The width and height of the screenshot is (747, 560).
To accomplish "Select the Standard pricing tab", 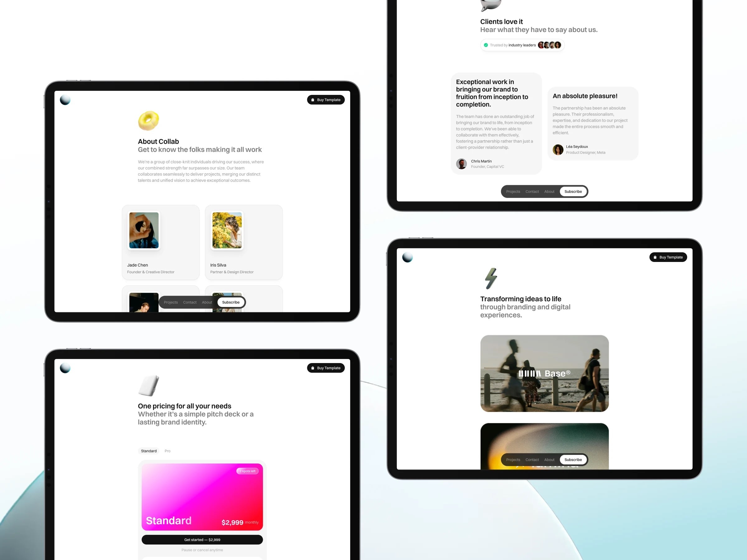I will (149, 450).
